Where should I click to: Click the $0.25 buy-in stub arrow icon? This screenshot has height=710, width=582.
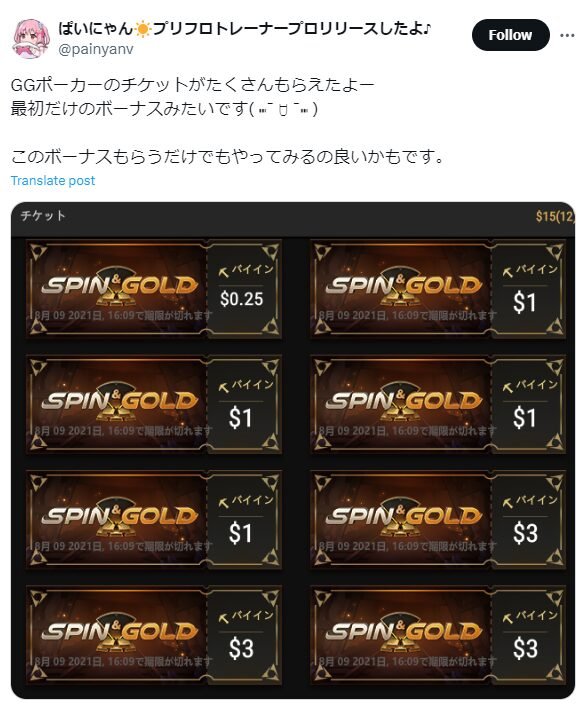(224, 272)
